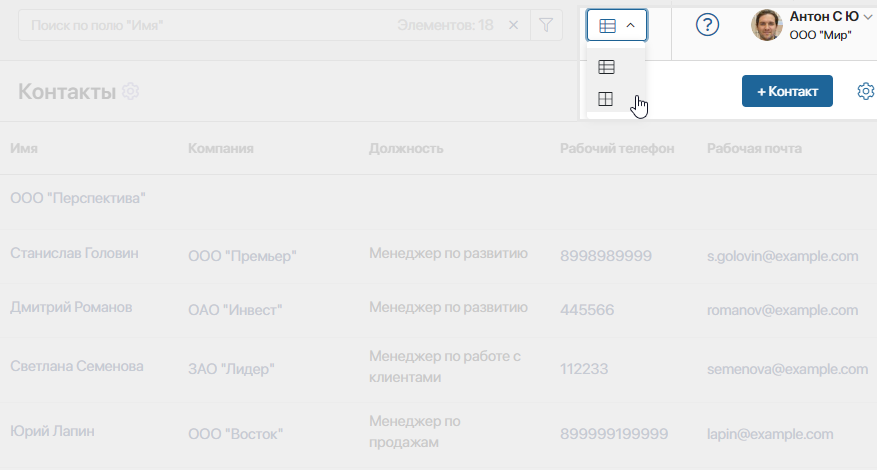Sort by Компания column header
The image size is (877, 470).
point(220,148)
